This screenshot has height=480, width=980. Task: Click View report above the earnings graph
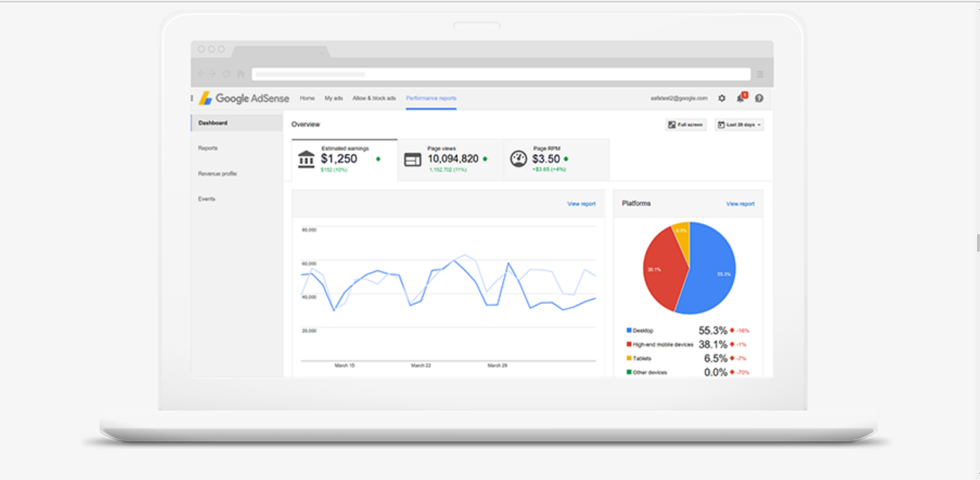point(582,203)
